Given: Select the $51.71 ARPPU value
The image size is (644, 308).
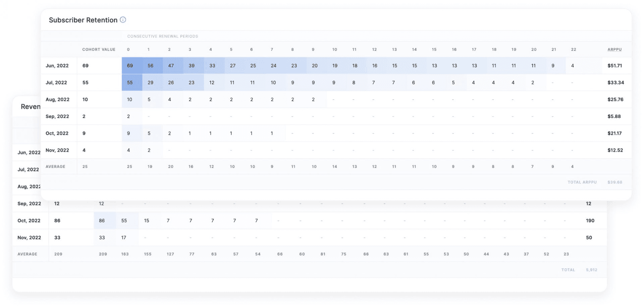Looking at the screenshot, I should [x=614, y=66].
